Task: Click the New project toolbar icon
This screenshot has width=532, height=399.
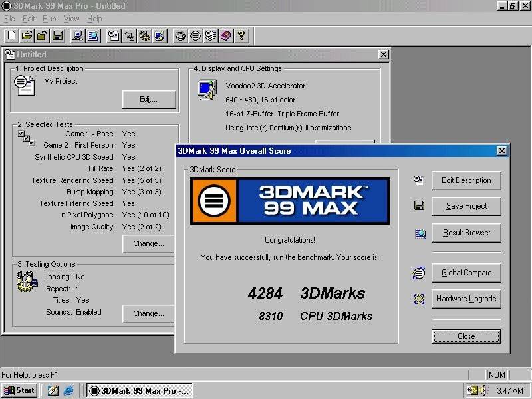Action: pyautogui.click(x=12, y=35)
